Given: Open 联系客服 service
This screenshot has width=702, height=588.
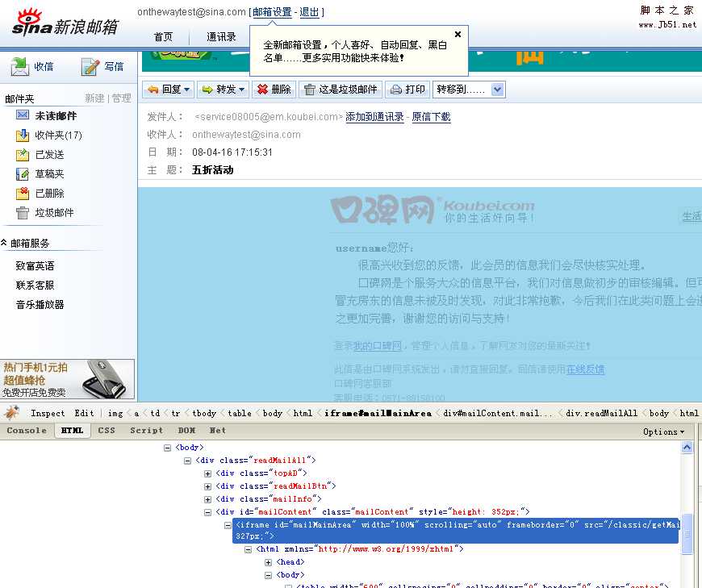Looking at the screenshot, I should click(x=35, y=285).
